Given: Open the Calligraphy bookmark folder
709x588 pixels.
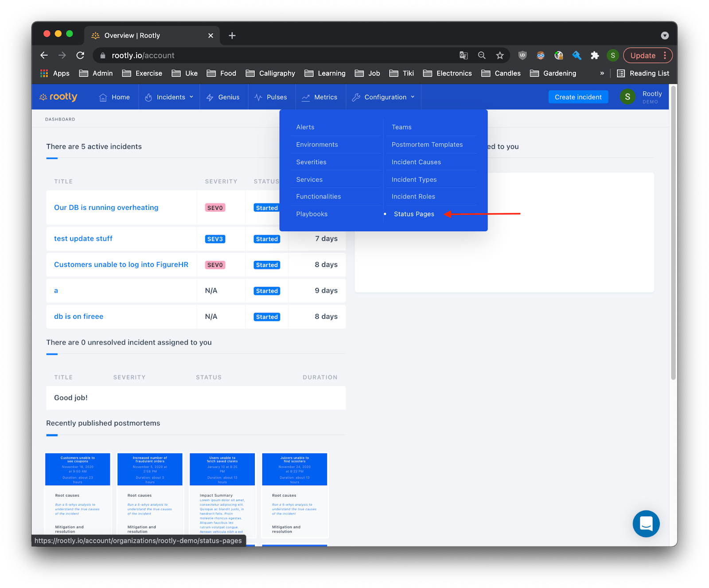Looking at the screenshot, I should (x=270, y=73).
